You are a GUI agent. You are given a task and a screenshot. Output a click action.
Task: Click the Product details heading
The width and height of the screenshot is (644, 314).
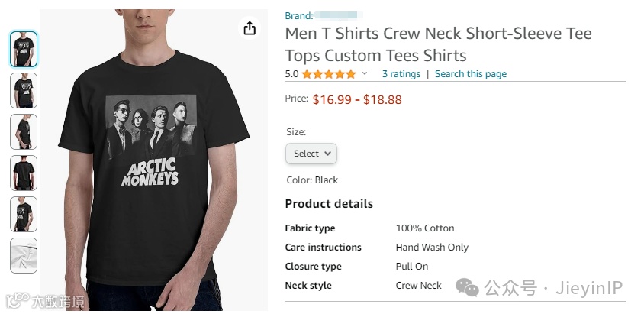329,204
